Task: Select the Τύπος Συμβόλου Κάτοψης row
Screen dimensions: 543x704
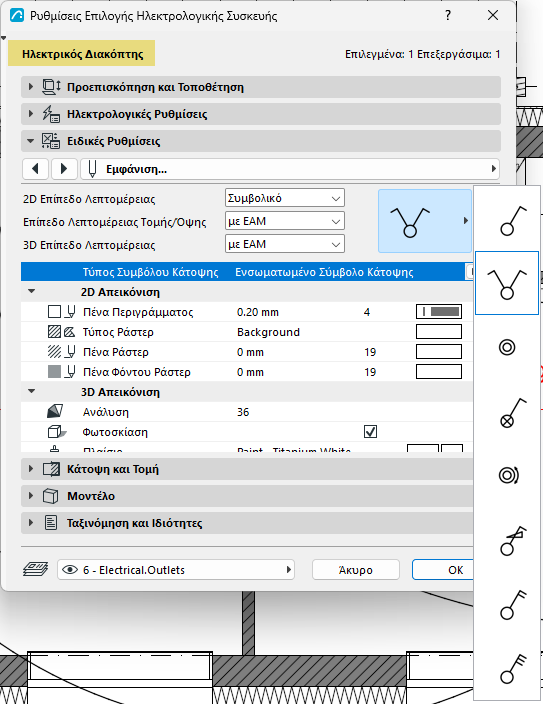Action: [x=247, y=272]
